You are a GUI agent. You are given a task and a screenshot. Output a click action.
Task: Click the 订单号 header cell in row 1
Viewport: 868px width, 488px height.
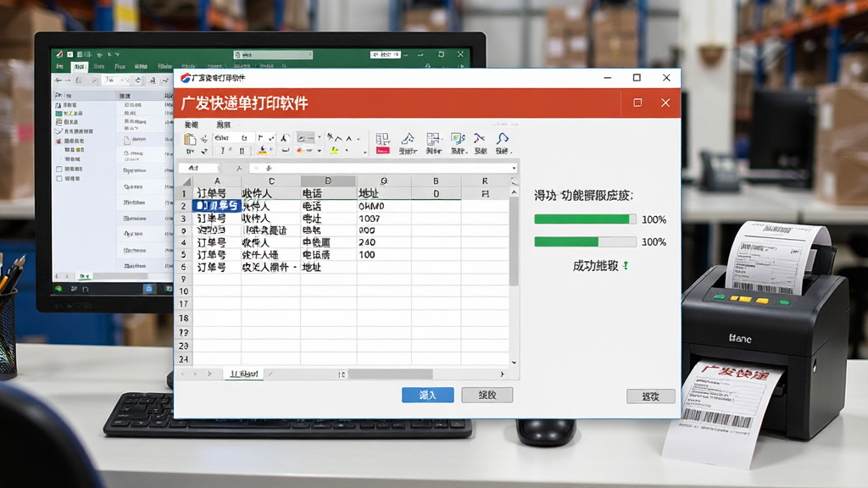[x=216, y=193]
